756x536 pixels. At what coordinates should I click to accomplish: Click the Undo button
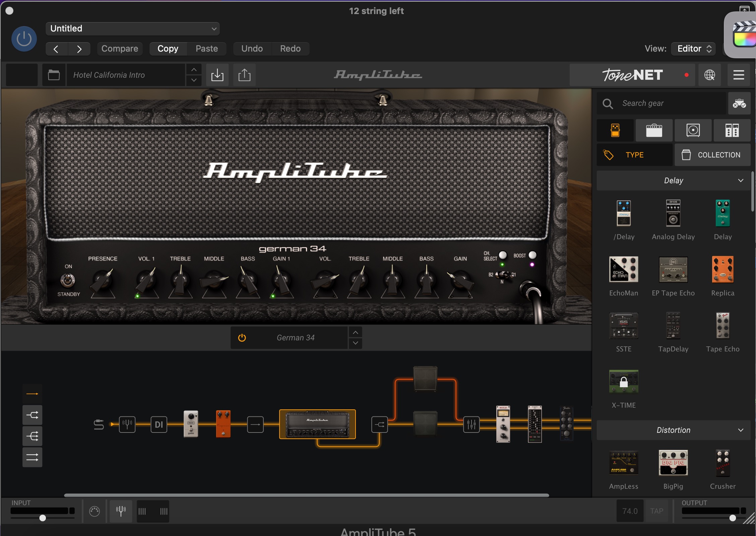point(252,49)
